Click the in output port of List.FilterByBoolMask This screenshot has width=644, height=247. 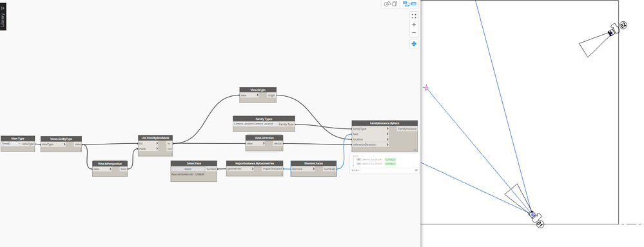[169, 143]
